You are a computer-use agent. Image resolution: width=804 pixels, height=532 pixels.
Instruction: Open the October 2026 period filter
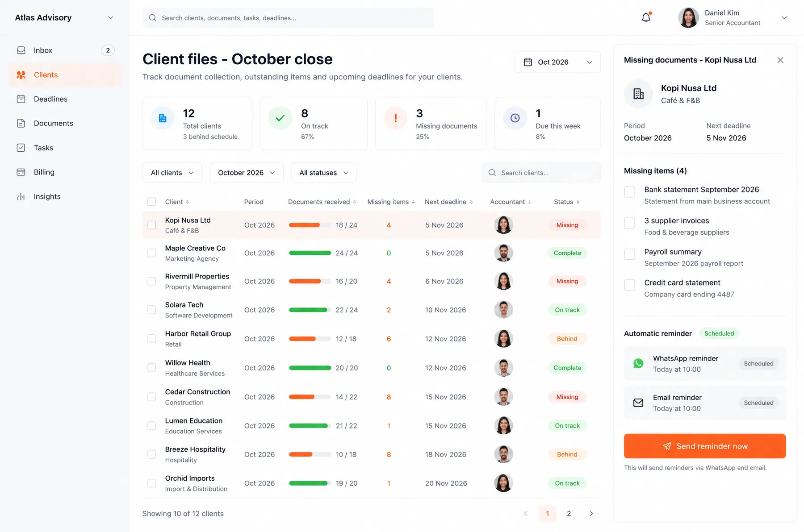click(247, 173)
